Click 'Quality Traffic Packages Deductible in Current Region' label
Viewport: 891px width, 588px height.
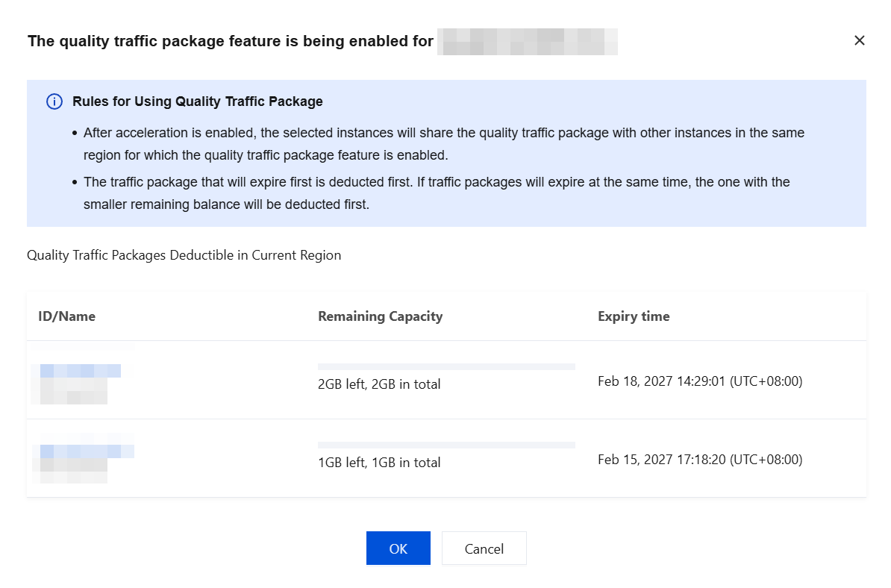click(184, 255)
